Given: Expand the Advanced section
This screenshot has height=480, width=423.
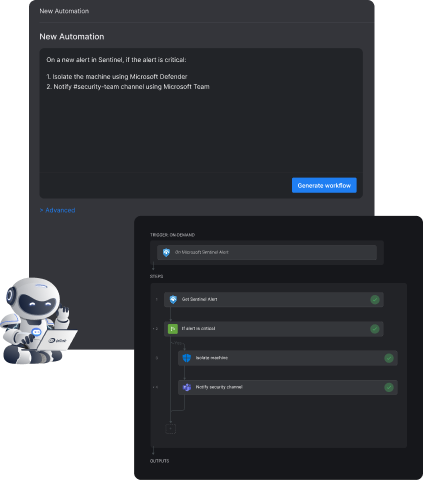Looking at the screenshot, I should coord(57,210).
